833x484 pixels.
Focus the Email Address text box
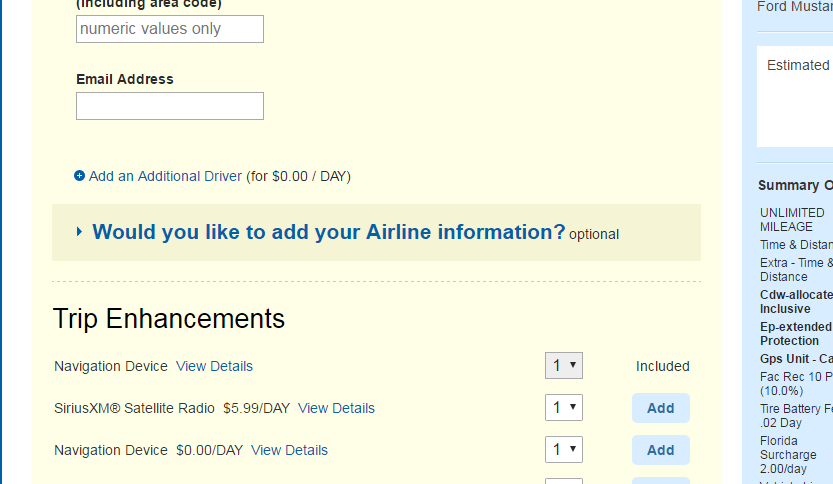click(170, 106)
